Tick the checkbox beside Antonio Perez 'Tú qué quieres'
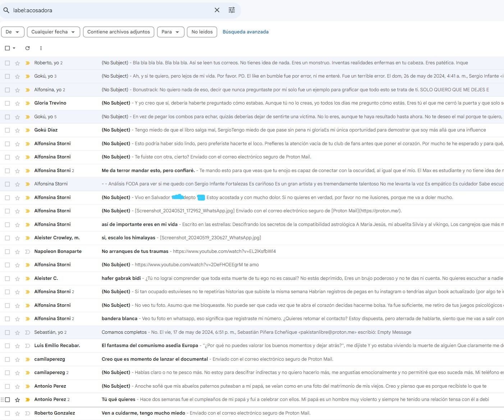 click(7, 400)
